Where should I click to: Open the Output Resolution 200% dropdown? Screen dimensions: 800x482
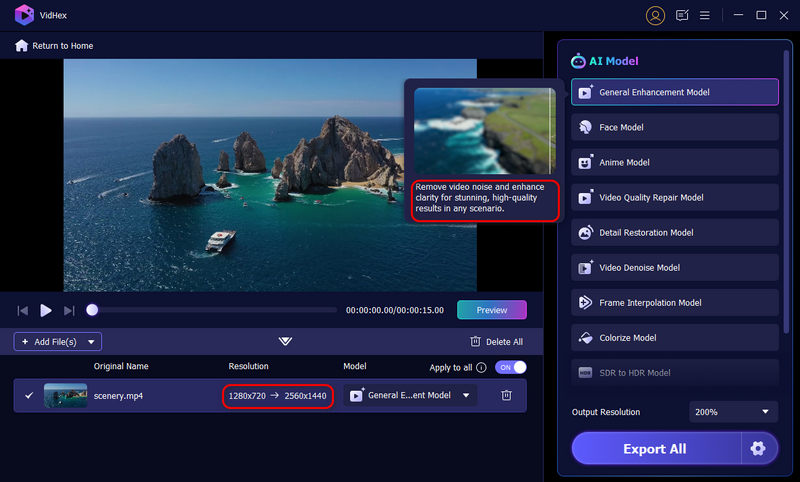click(733, 412)
